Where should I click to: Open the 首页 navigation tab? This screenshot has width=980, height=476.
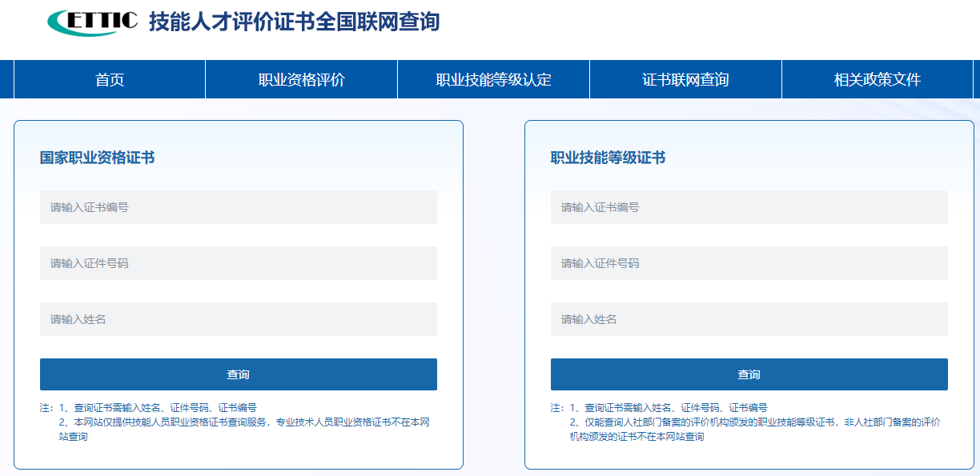[x=110, y=79]
